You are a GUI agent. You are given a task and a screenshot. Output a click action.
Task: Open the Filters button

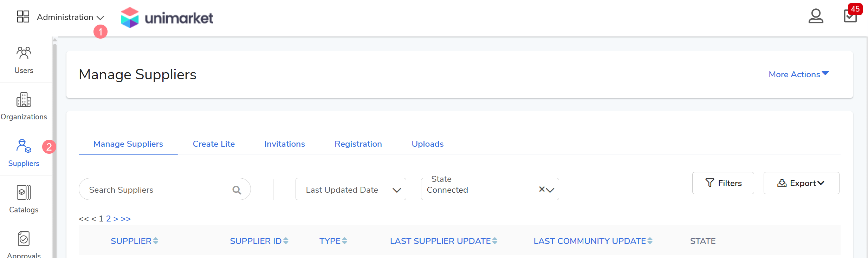coord(723,183)
